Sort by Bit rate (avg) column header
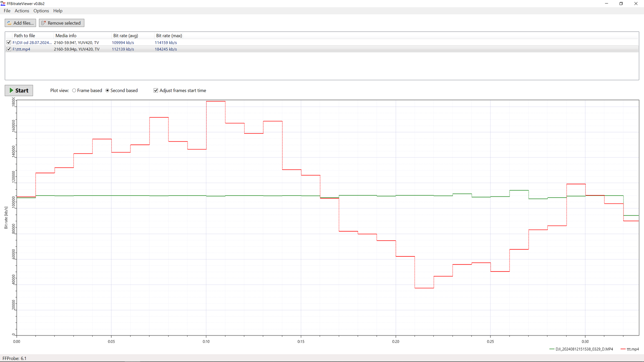Image resolution: width=644 pixels, height=362 pixels. 125,36
